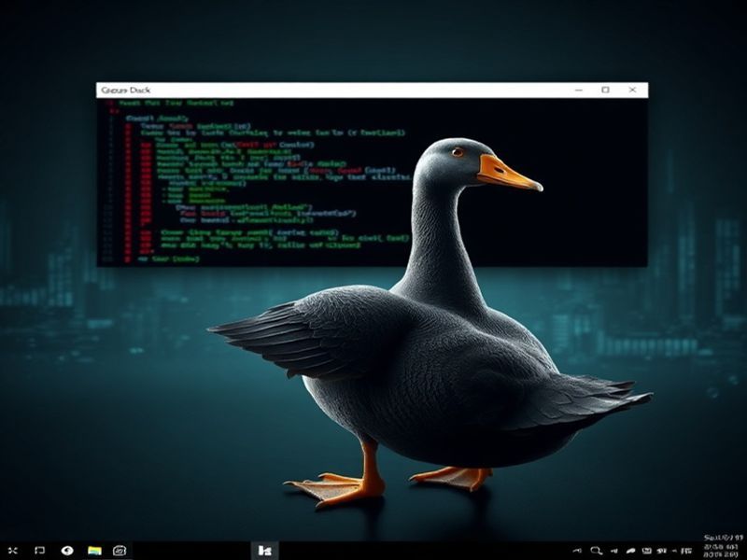747x560 pixels.
Task: Select the highlighted app icon in taskbar center
Action: [x=265, y=551]
